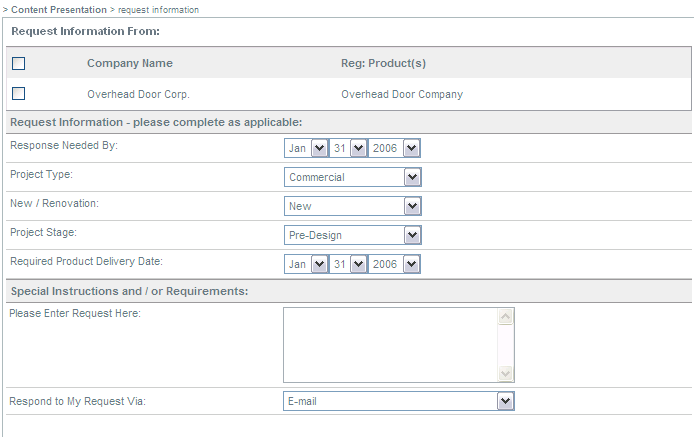Click the Company Name column header
The image size is (694, 437).
(130, 63)
